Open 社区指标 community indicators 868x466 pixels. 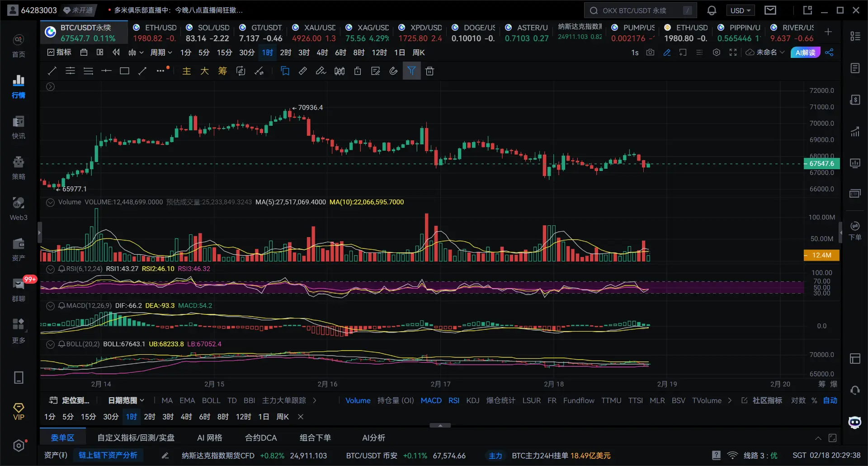tap(762, 400)
